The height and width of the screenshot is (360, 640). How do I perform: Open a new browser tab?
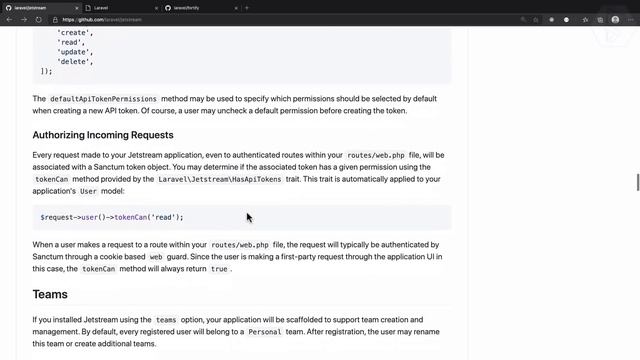click(247, 8)
